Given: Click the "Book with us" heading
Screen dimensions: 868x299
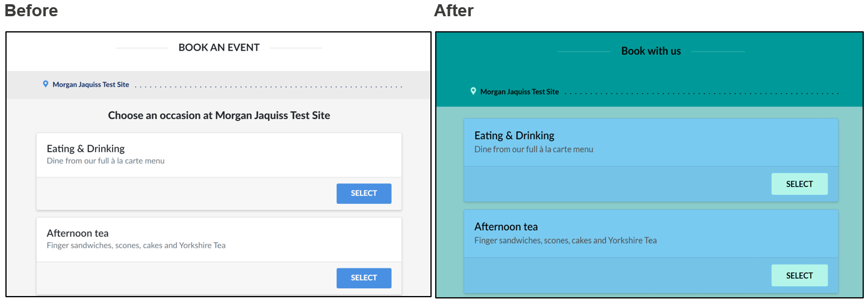Looking at the screenshot, I should tap(651, 51).
